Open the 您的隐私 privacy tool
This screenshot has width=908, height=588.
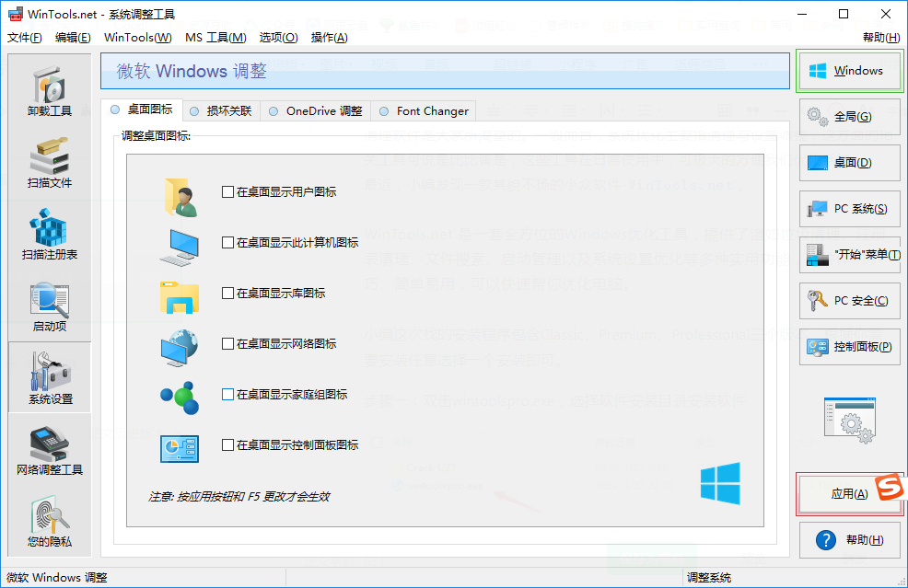50,522
